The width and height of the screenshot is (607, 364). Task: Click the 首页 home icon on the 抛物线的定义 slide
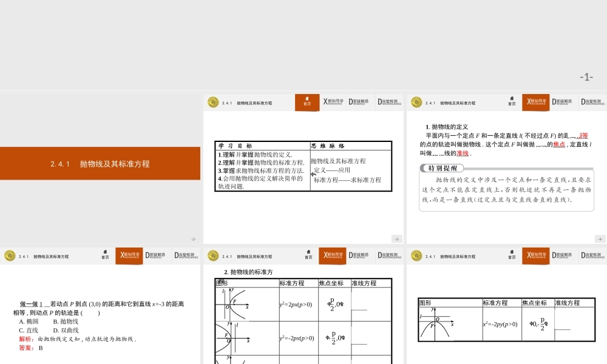(512, 101)
